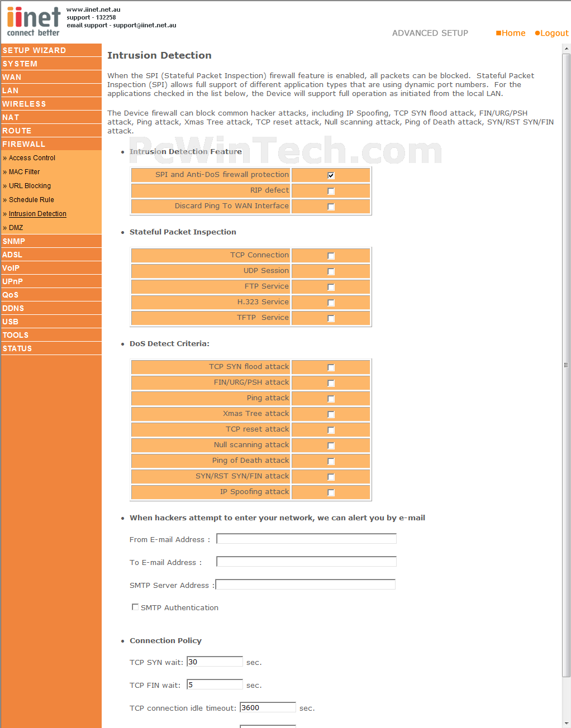Click TCP connection idle timeout field
This screenshot has height=728, width=571.
pyautogui.click(x=268, y=707)
